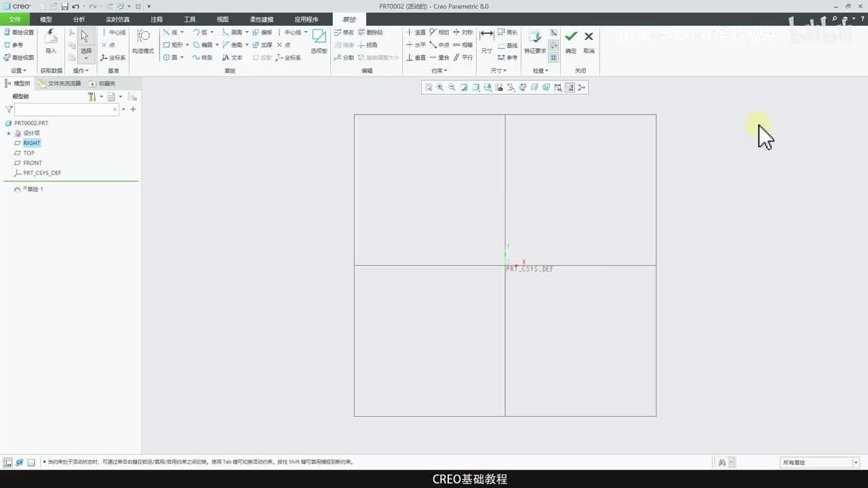Click the 特征要求 button
This screenshot has width=868, height=488.
click(x=535, y=42)
